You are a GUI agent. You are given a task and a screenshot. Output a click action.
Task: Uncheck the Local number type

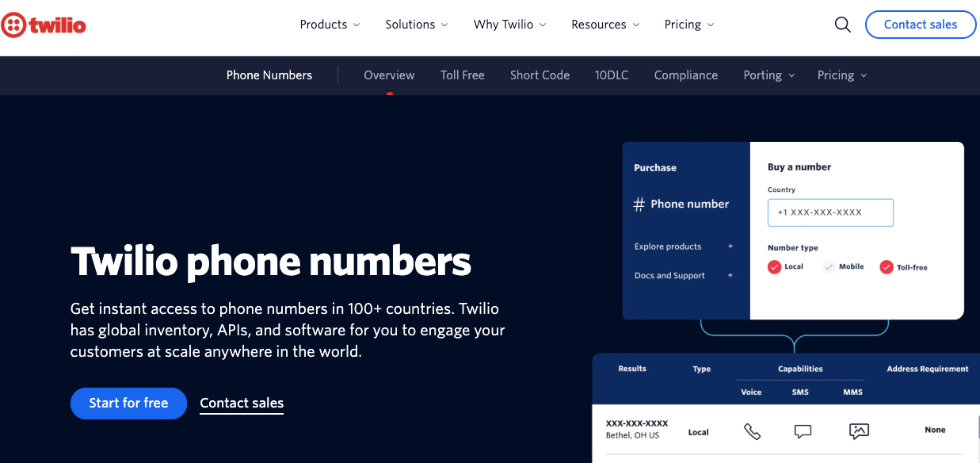pyautogui.click(x=774, y=267)
